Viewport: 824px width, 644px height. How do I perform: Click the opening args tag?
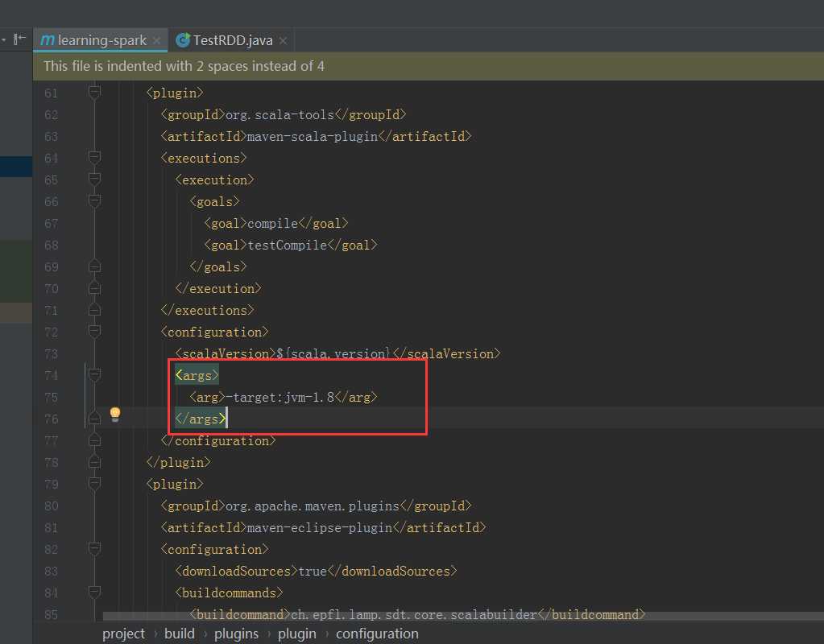197,375
